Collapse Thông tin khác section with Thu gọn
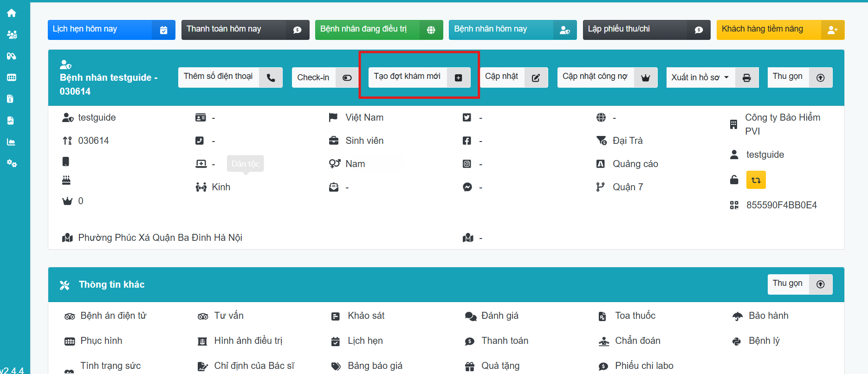This screenshot has width=868, height=374. coord(799,284)
